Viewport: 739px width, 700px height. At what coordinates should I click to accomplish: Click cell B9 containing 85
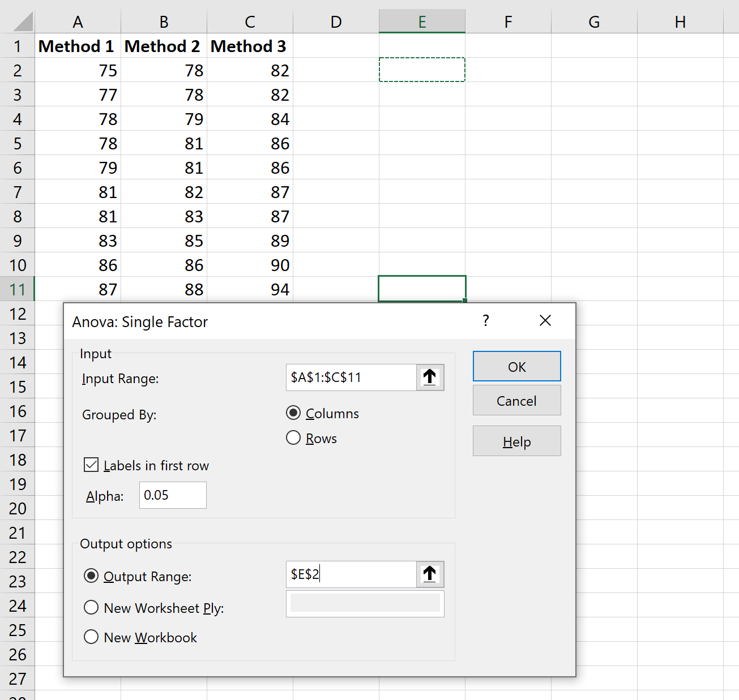click(x=164, y=241)
